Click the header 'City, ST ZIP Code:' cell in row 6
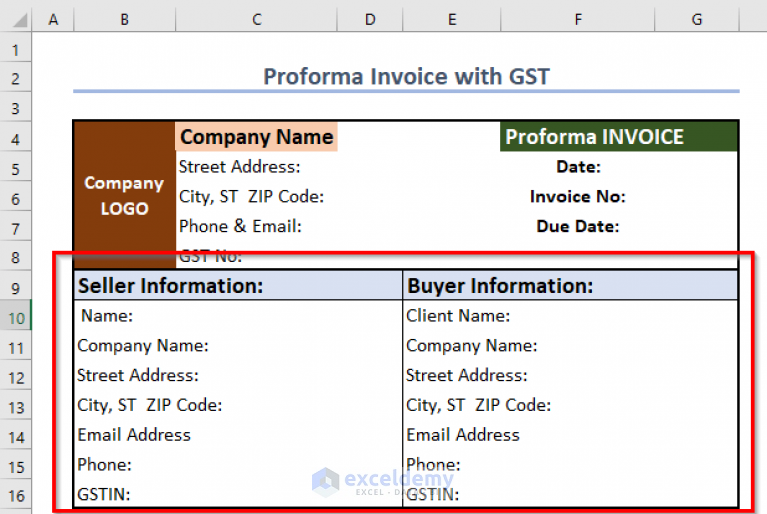767x514 pixels. tap(256, 197)
